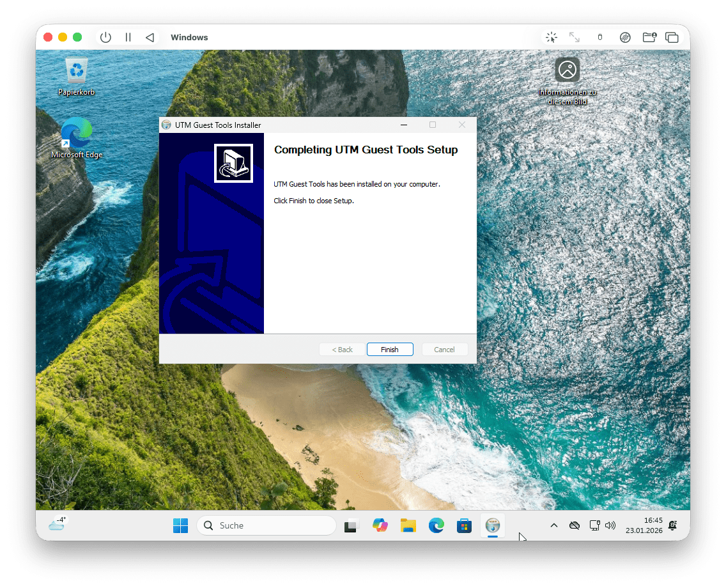Expand the hidden system tray icons chevron
The image size is (726, 588).
coord(554,525)
